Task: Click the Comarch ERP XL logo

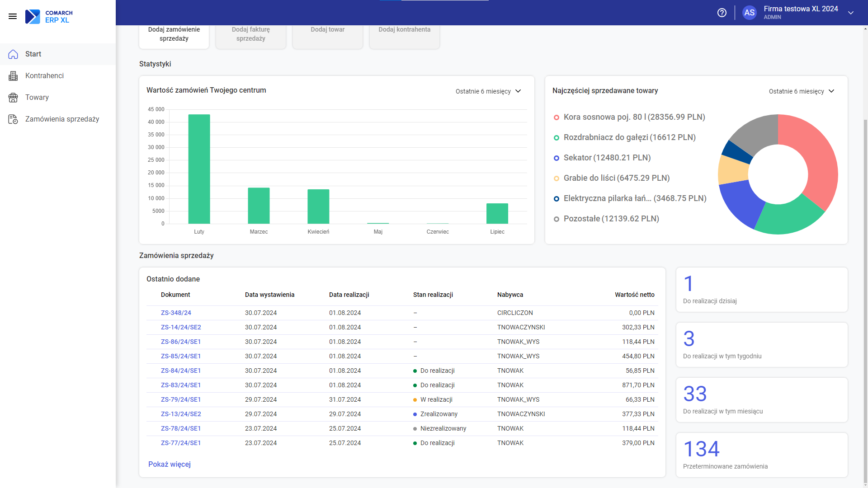Action: pyautogui.click(x=49, y=16)
